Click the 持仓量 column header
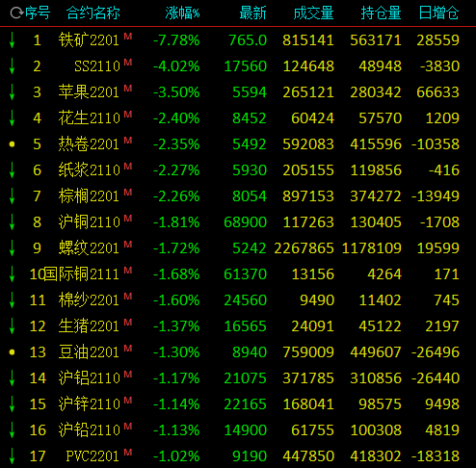The height and width of the screenshot is (468, 476). click(381, 13)
